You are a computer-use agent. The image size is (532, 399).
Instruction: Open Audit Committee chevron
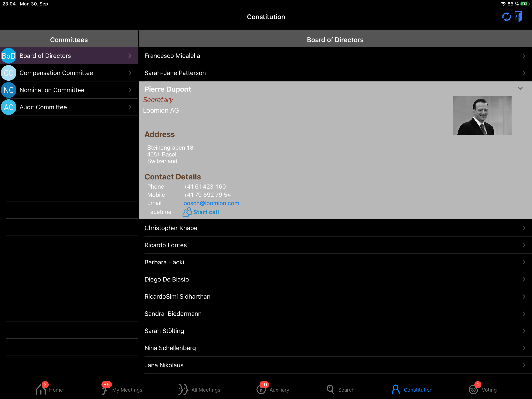pos(130,107)
